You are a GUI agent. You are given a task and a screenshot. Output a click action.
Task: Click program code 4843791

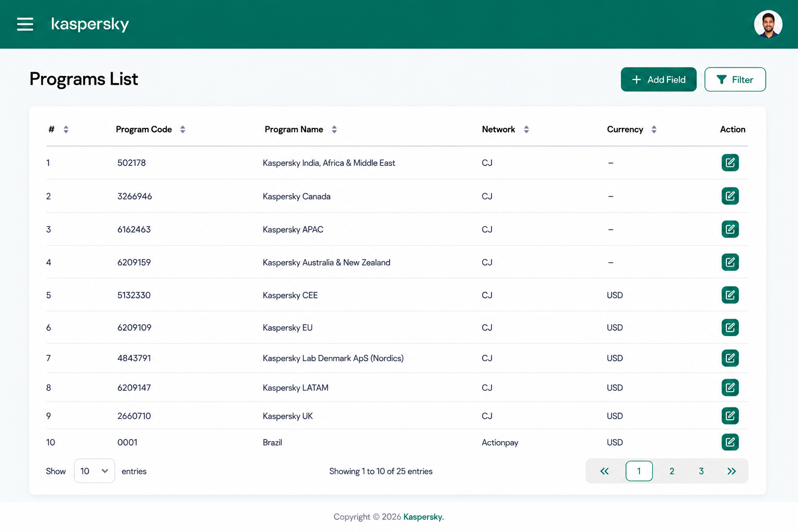click(134, 358)
